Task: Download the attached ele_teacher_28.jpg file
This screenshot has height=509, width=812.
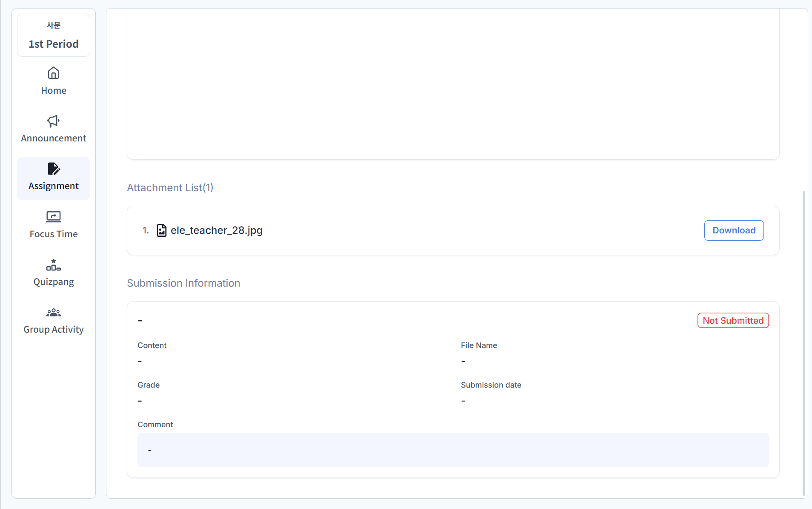Action: point(734,230)
